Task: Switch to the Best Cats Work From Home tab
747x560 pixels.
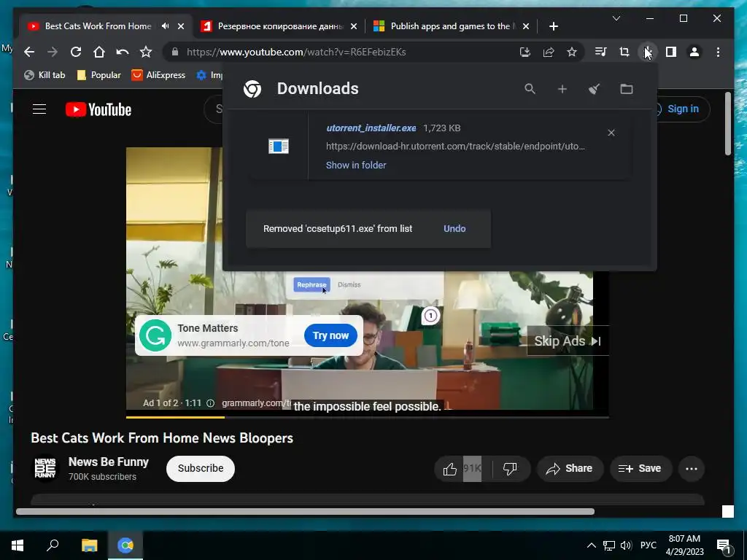Action: [98, 26]
